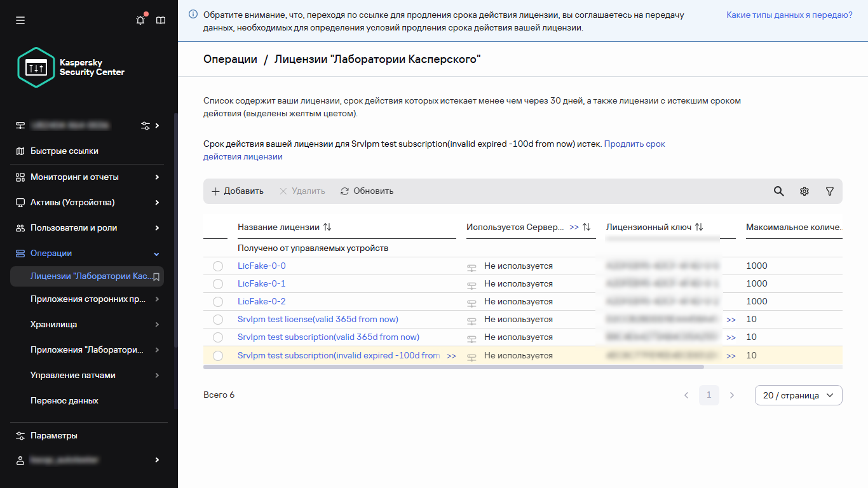Open link Какие типы данных я передаю?
868x488 pixels.
pyautogui.click(x=789, y=15)
